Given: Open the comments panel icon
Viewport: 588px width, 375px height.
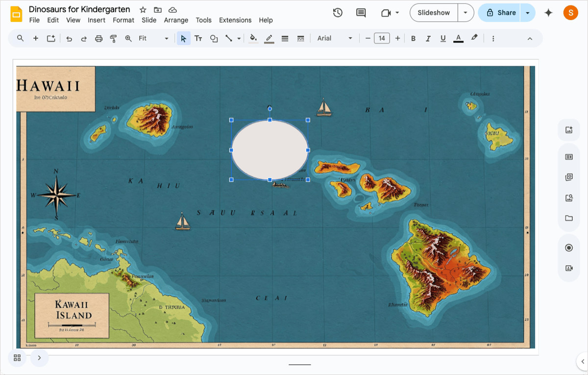Looking at the screenshot, I should [361, 13].
